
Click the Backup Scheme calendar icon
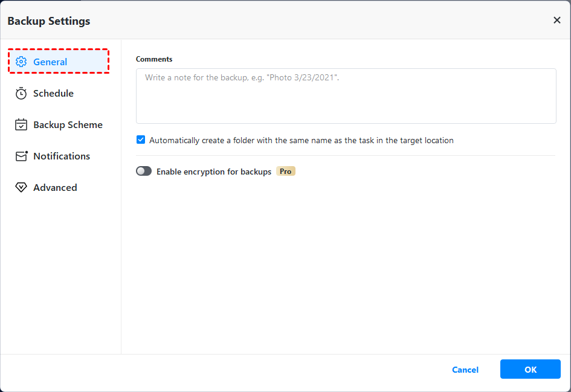21,125
